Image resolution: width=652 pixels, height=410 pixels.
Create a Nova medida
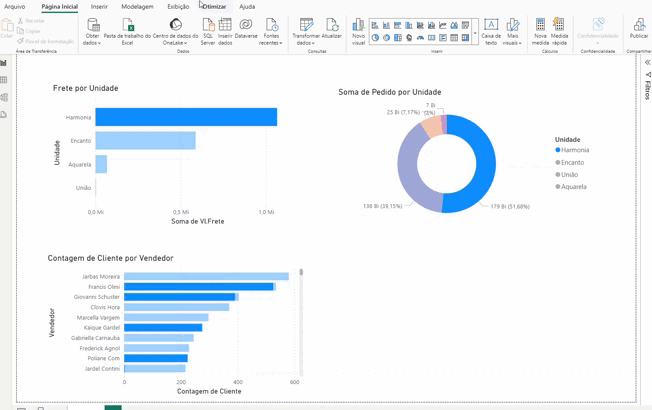coord(540,25)
